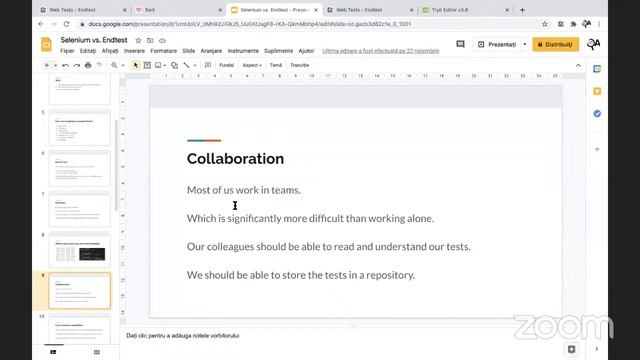Open the zoom level dropdown arrow
Image resolution: width=640 pixels, height=360 pixels.
[x=123, y=65]
